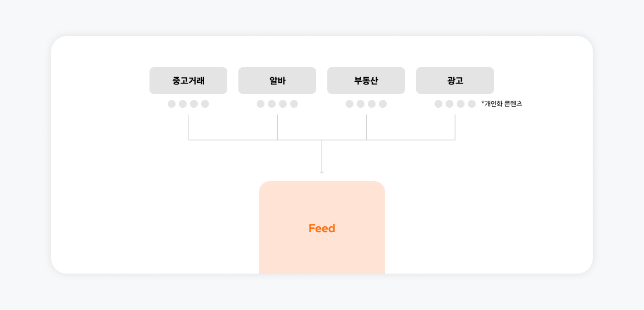Click the 부동산 category box

(x=366, y=81)
